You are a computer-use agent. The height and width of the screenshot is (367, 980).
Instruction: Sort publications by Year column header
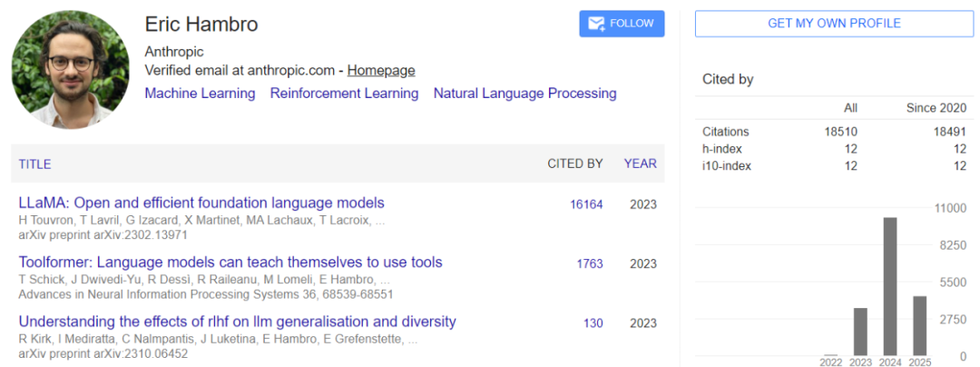[x=640, y=164]
